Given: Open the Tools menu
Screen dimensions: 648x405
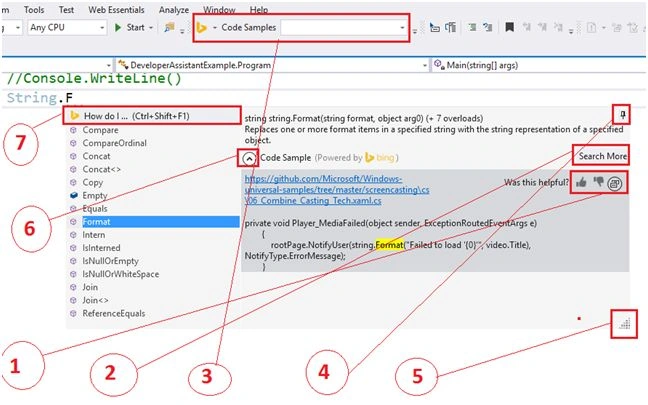Looking at the screenshot, I should click(x=34, y=10).
